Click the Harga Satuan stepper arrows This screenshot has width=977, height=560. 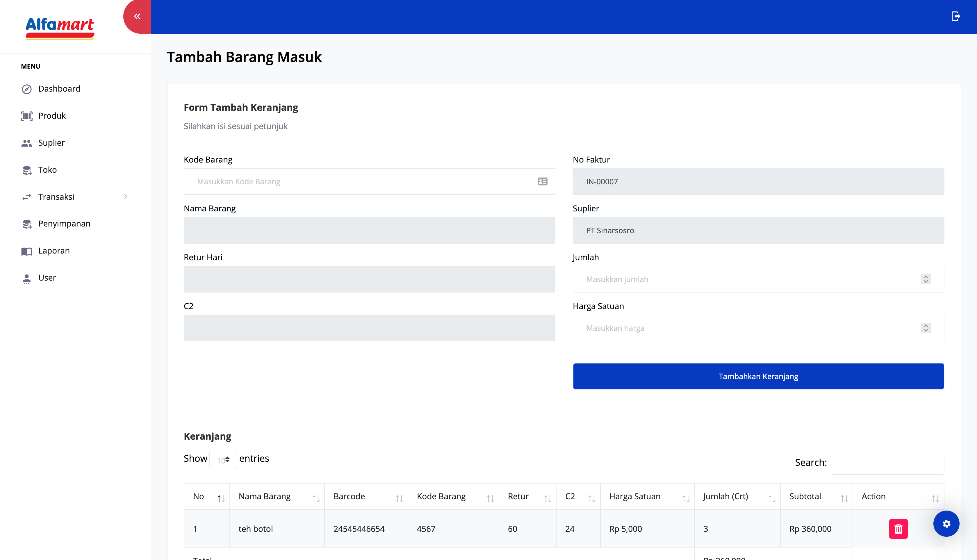[x=926, y=328]
